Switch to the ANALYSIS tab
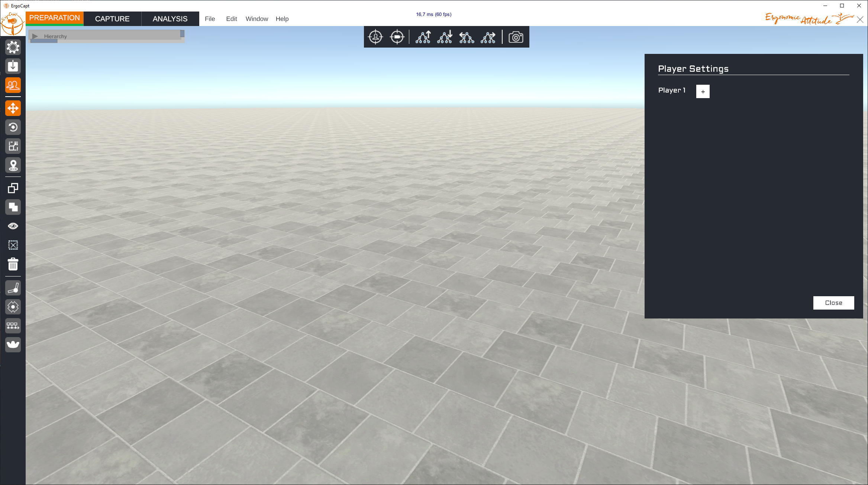Screen dimensions: 868x485 170,19
